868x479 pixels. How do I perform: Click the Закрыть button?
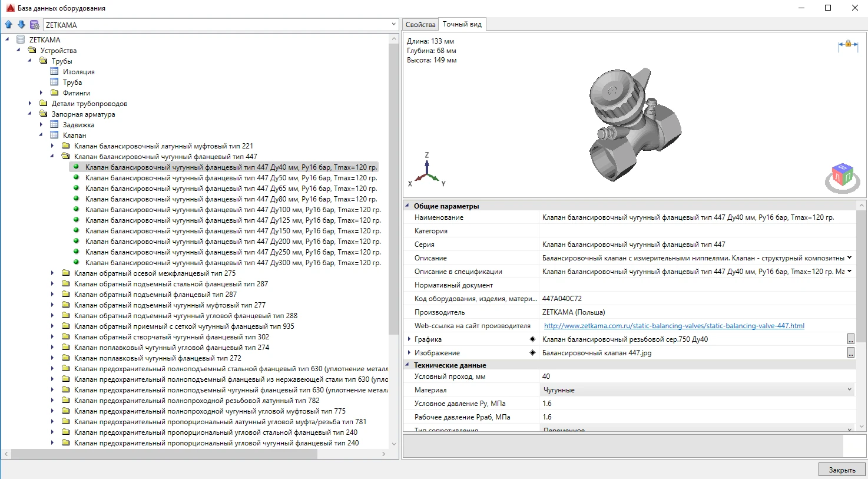click(x=842, y=470)
